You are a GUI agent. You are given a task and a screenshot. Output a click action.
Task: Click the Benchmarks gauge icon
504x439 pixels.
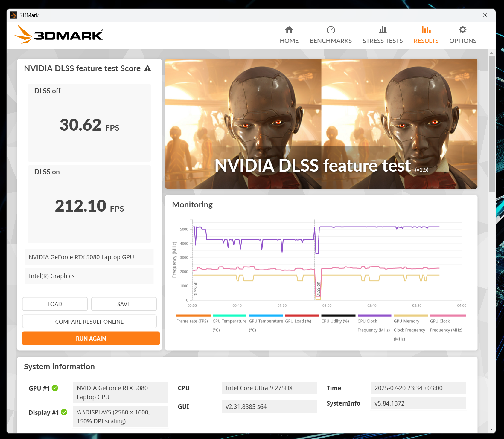coord(331,30)
